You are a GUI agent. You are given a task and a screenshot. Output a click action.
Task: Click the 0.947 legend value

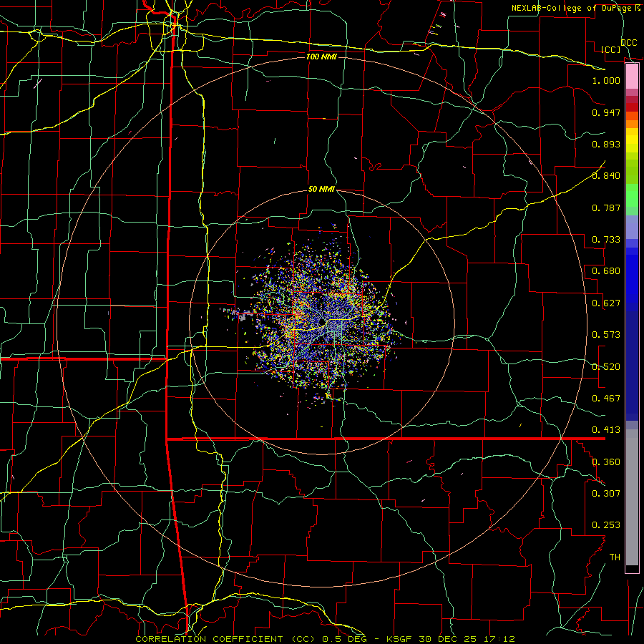point(606,112)
